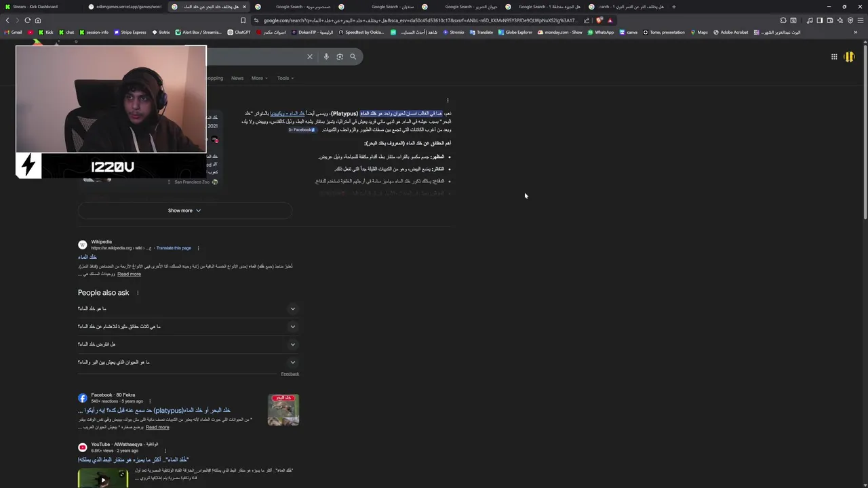Open the Google account avatar
This screenshot has width=868, height=488.
coord(849,57)
